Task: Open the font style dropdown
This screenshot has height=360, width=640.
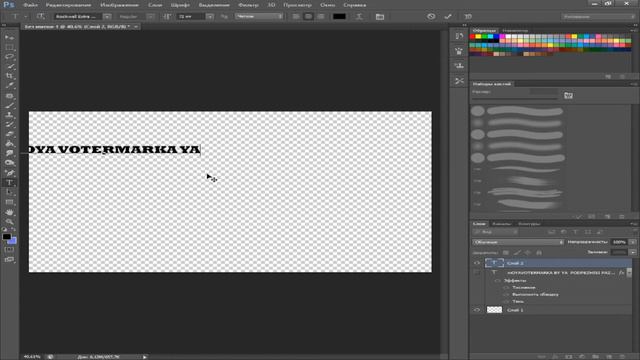Action: [x=151, y=17]
